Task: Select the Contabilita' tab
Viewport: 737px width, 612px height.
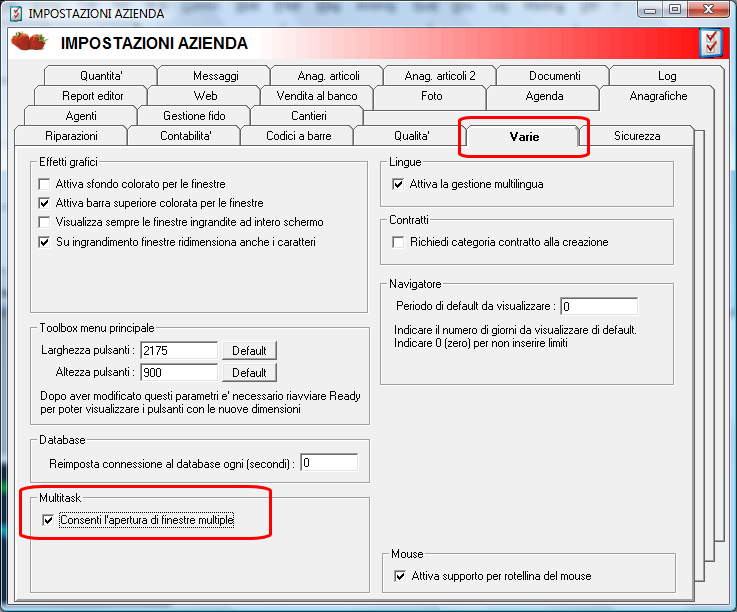Action: click(x=186, y=136)
